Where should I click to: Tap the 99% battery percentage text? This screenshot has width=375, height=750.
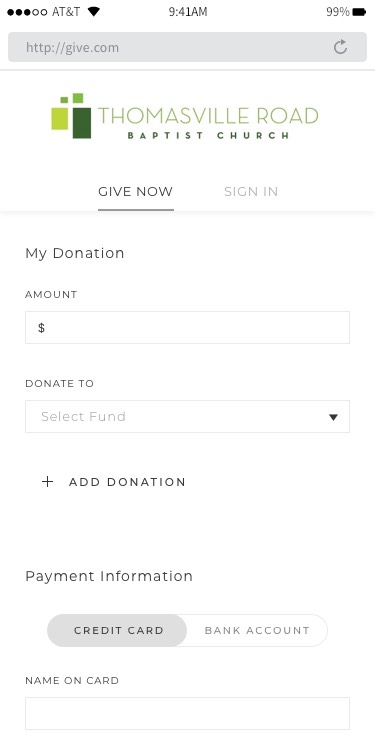coord(338,12)
